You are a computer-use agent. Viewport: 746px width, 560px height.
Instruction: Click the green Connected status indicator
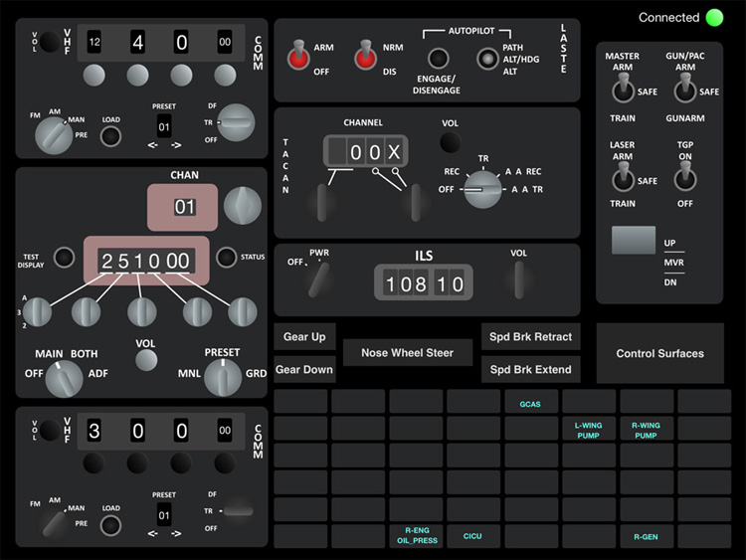(x=714, y=18)
